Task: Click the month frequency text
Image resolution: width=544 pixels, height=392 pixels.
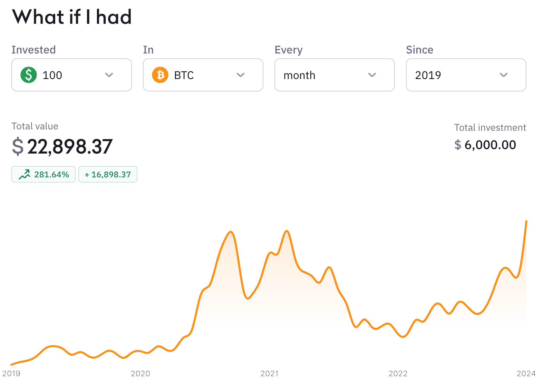Action: (x=299, y=75)
